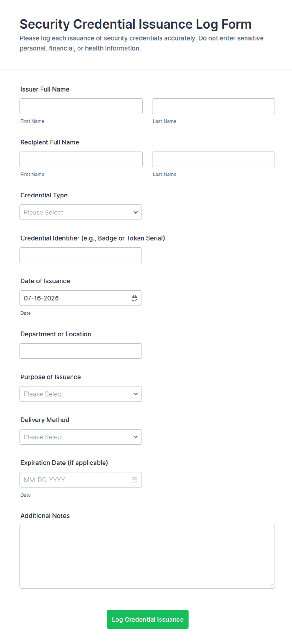Focus the Department or Location field

coord(81,351)
